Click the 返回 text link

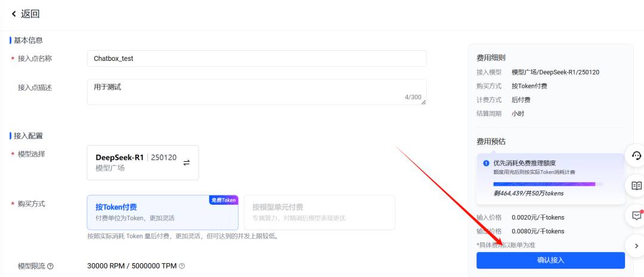(30, 14)
